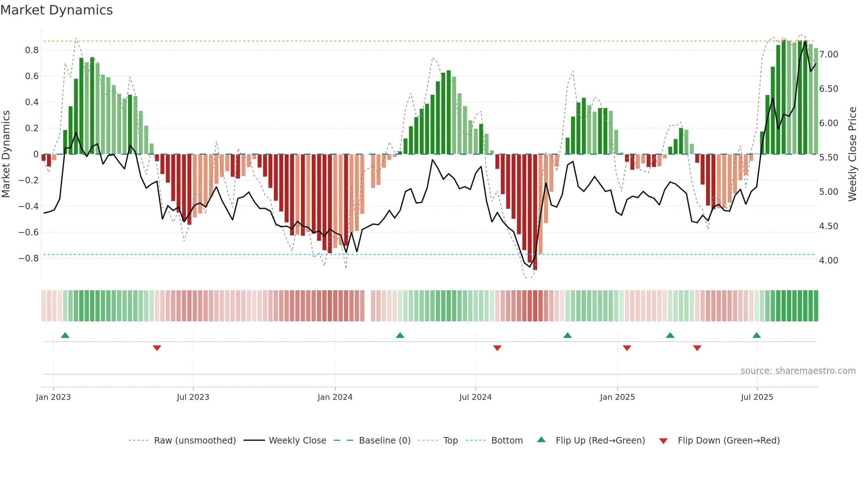The height and width of the screenshot is (488, 868).
Task: Toggle the Weekly Close legend entry
Action: pos(285,440)
